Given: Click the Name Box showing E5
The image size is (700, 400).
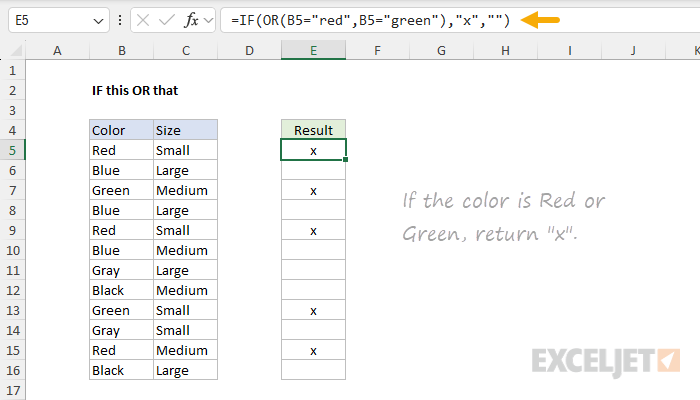Looking at the screenshot, I should [58, 20].
